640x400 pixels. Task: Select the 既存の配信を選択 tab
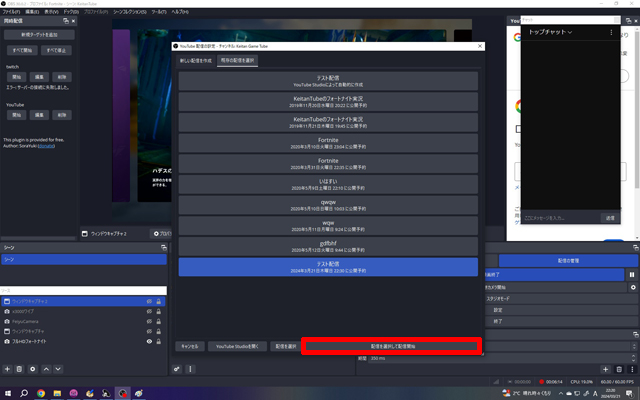pos(238,60)
